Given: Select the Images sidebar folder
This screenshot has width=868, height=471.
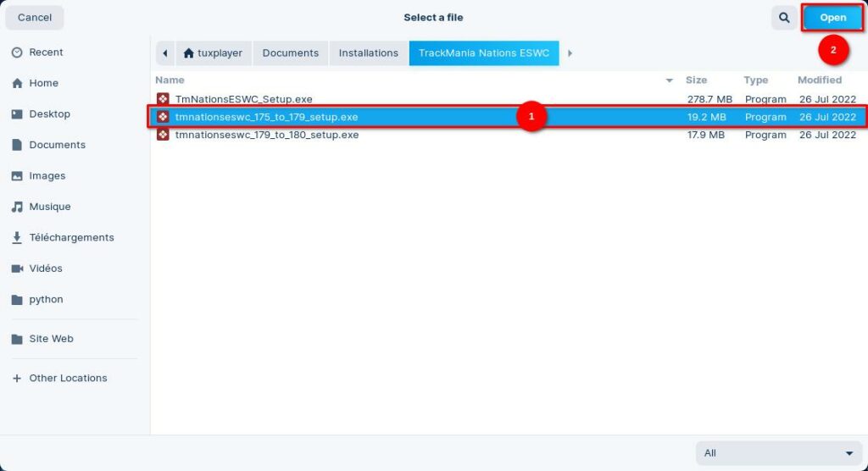Looking at the screenshot, I should click(x=47, y=176).
